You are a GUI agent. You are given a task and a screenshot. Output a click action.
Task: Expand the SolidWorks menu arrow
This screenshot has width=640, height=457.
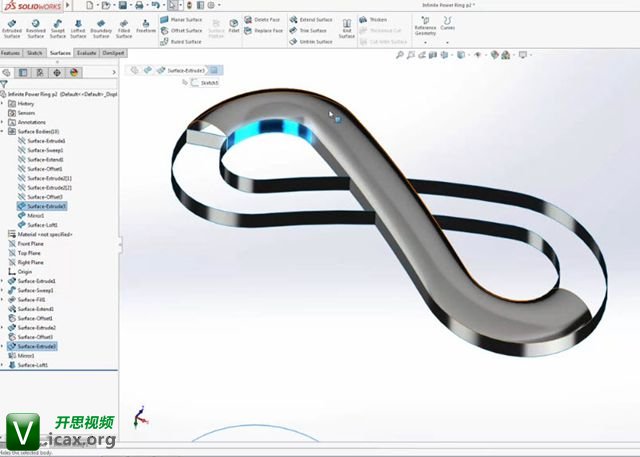pos(68,5)
